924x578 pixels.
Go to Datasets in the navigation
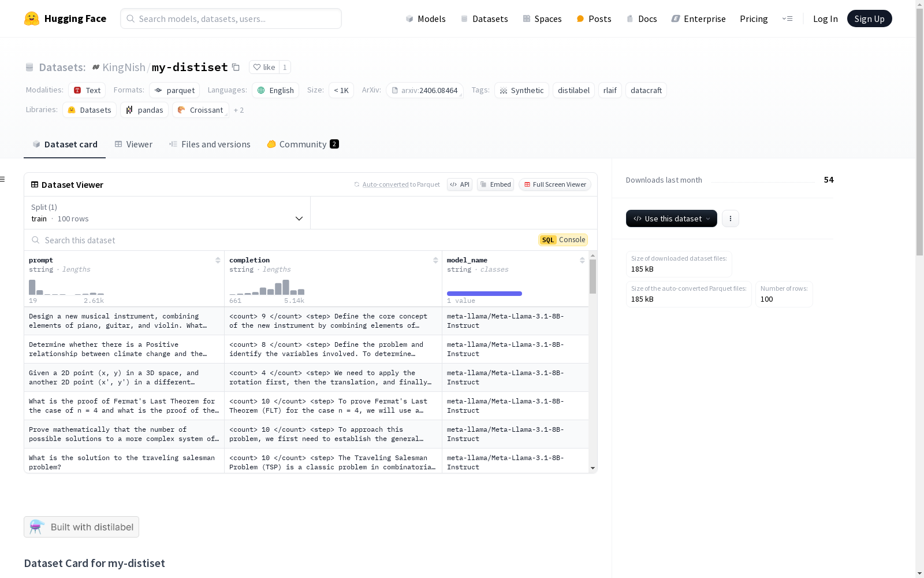coord(484,18)
